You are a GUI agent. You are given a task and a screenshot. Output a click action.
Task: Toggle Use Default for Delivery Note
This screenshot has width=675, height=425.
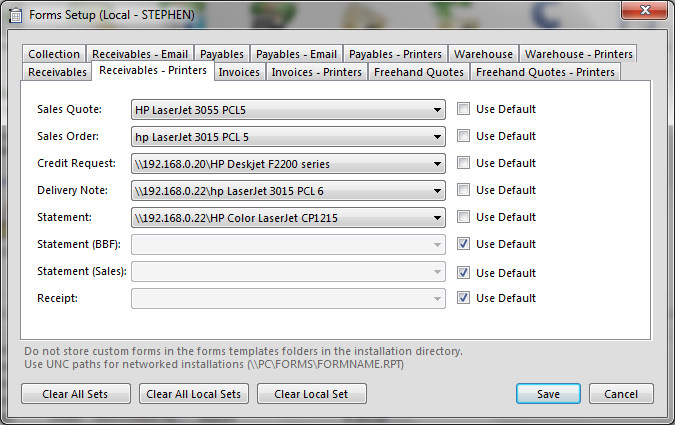(464, 190)
